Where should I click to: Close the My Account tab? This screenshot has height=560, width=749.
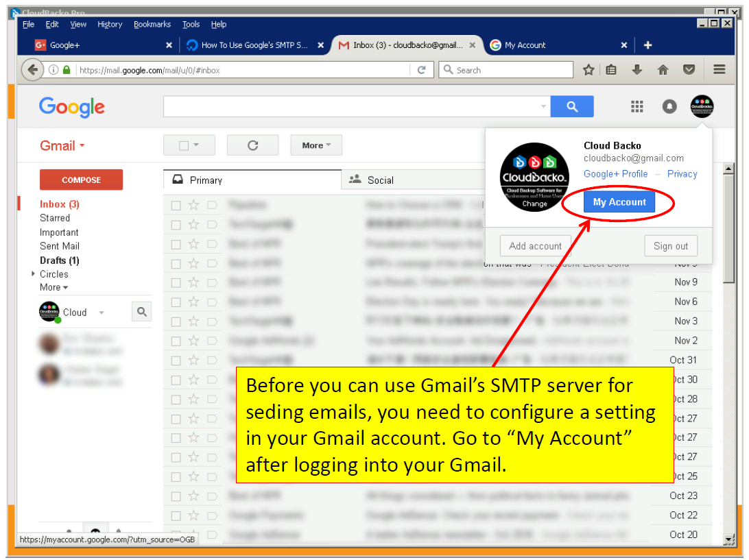point(624,45)
